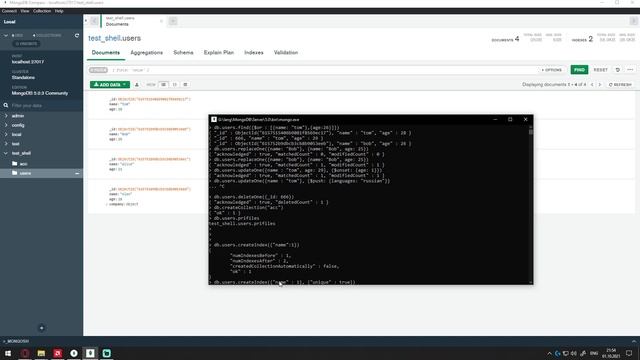
Task: Click the drop icon on users collection row
Action: 77,173
